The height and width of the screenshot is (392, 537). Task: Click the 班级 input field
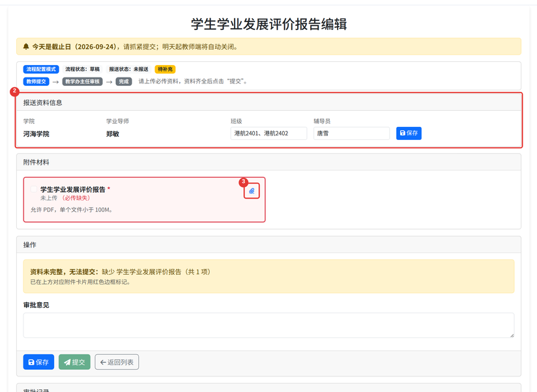268,133
